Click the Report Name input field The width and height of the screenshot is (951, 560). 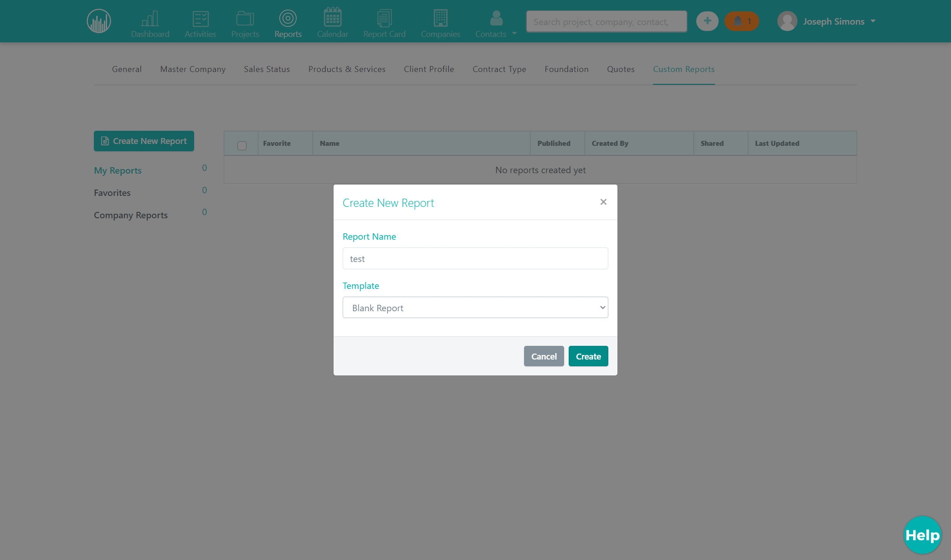pyautogui.click(x=475, y=258)
